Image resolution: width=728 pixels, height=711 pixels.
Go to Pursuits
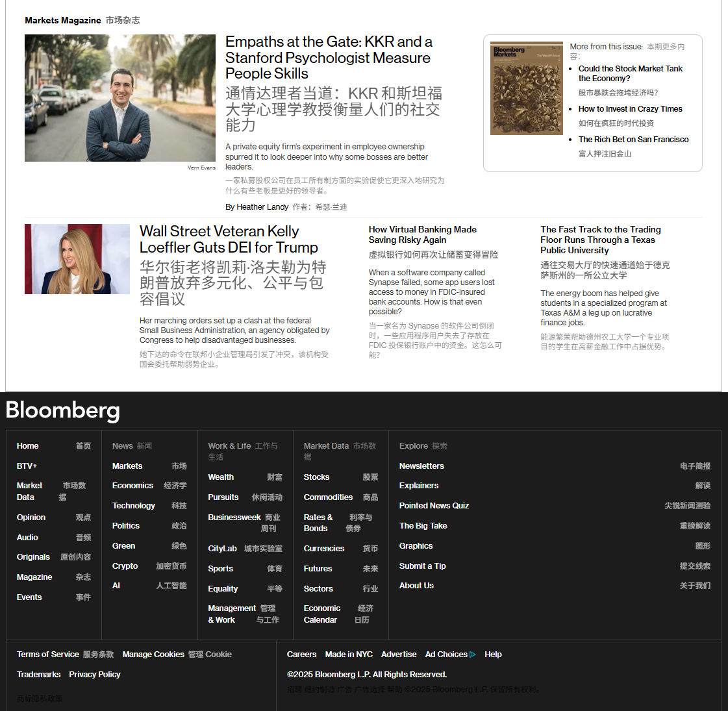(x=223, y=497)
